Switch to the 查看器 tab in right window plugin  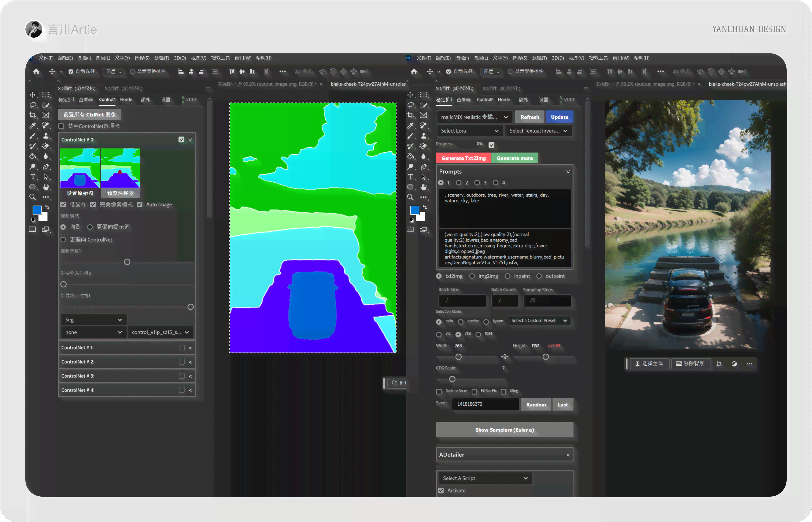point(463,100)
